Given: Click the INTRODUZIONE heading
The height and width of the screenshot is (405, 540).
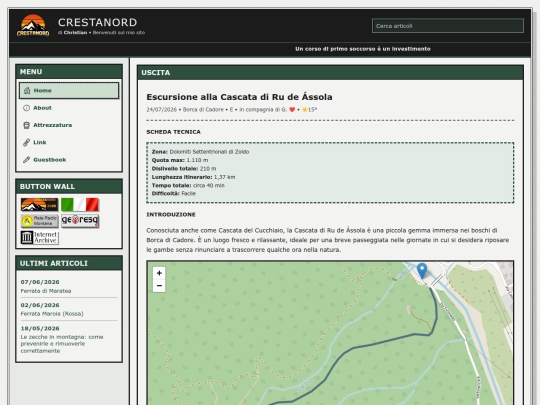Looking at the screenshot, I should point(171,215).
